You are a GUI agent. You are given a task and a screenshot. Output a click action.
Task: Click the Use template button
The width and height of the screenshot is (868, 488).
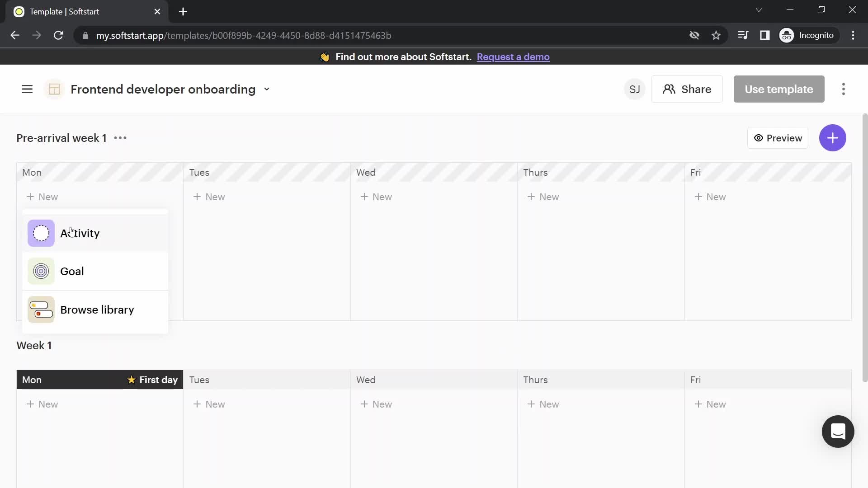pyautogui.click(x=778, y=89)
